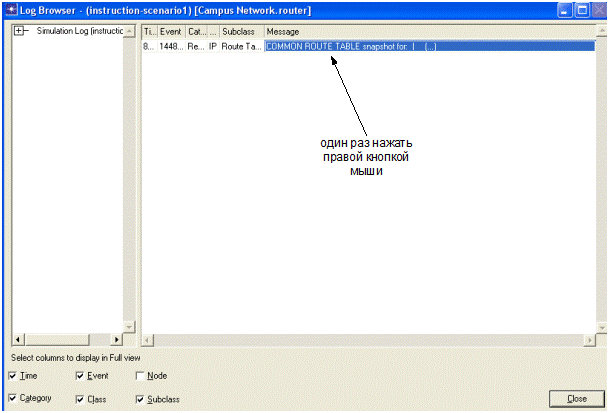Maximize the Log Browser window
Image resolution: width=608 pixels, height=413 pixels.
[580, 9]
